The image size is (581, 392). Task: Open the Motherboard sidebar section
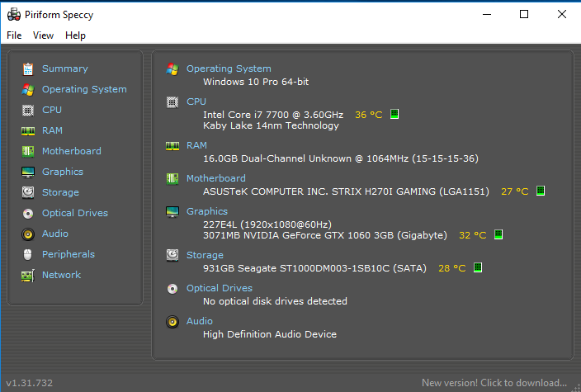(72, 152)
